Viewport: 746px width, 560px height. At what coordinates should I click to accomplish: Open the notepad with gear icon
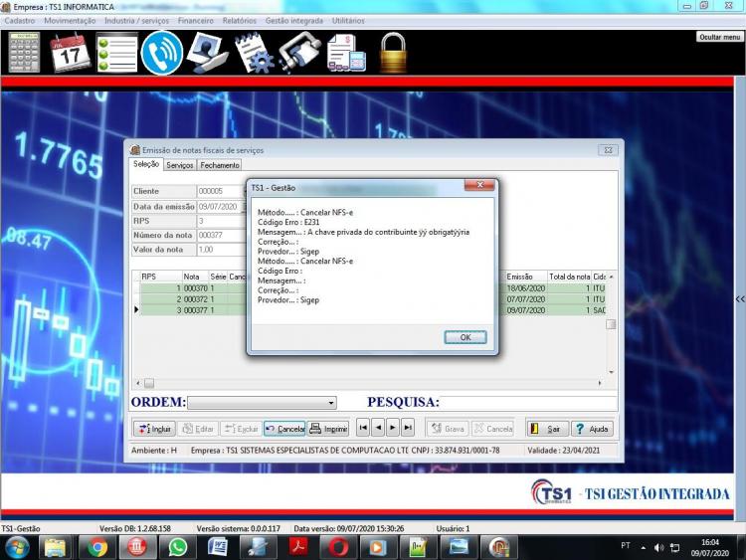click(x=254, y=53)
